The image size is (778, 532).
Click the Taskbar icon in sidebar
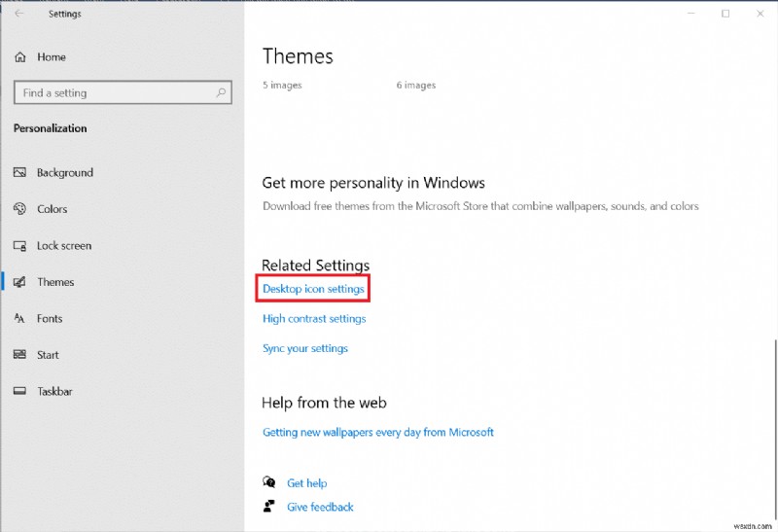(19, 391)
